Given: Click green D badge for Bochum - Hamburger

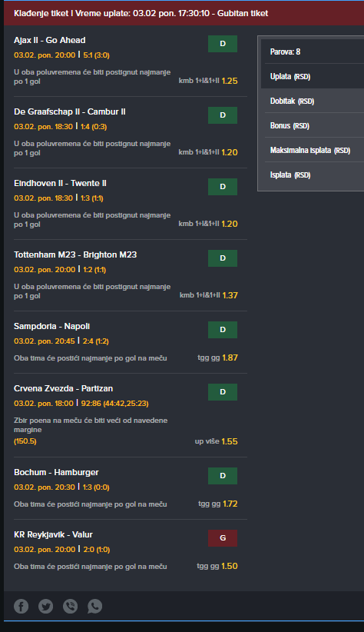Looking at the screenshot, I should pos(223,476).
